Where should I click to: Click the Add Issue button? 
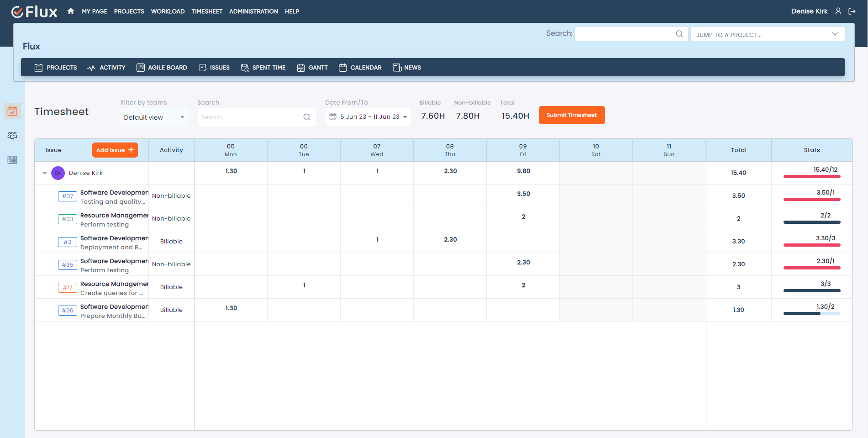click(115, 150)
